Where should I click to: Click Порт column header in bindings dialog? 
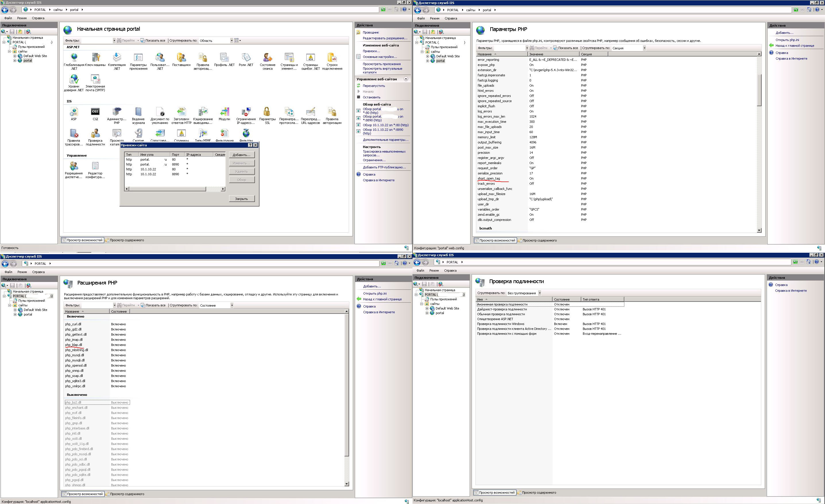177,155
